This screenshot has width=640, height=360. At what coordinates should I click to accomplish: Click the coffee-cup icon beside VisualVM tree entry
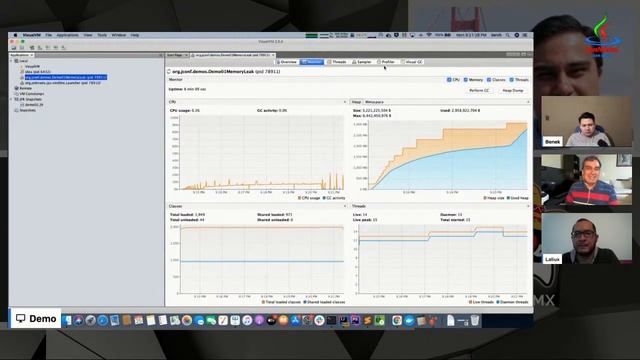point(22,67)
